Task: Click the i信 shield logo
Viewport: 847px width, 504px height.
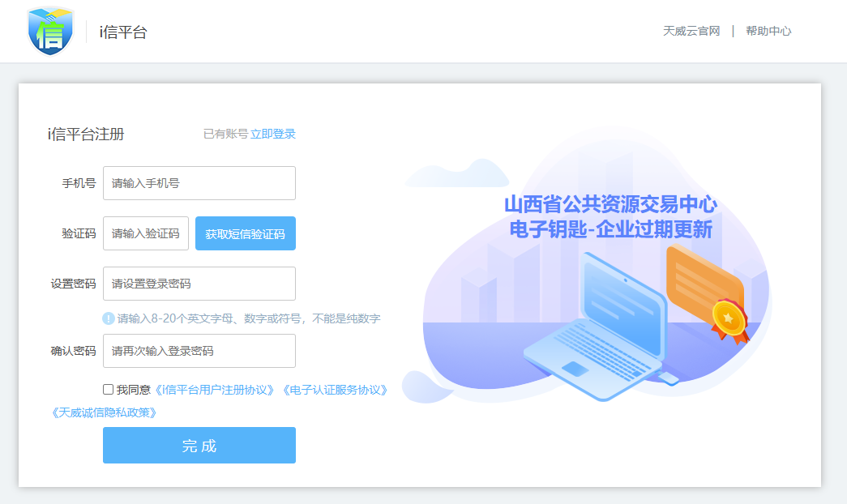Action: point(50,32)
